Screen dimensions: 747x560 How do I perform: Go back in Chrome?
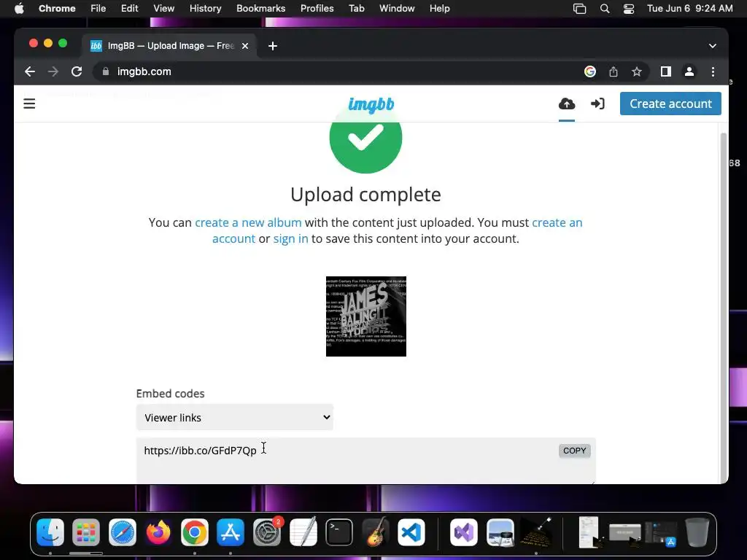[29, 71]
